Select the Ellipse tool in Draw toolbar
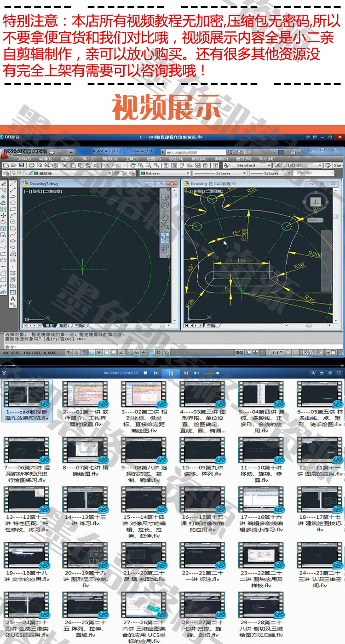This screenshot has width=345, height=644. 13,241
